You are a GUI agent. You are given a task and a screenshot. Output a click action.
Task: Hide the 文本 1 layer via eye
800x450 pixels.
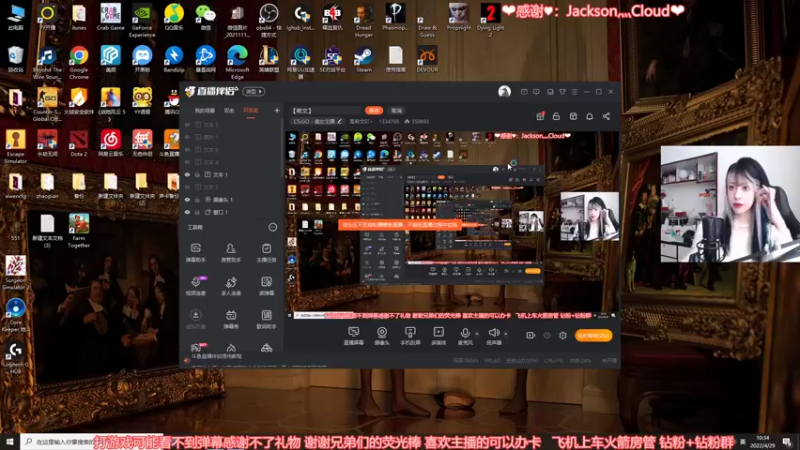pos(187,174)
